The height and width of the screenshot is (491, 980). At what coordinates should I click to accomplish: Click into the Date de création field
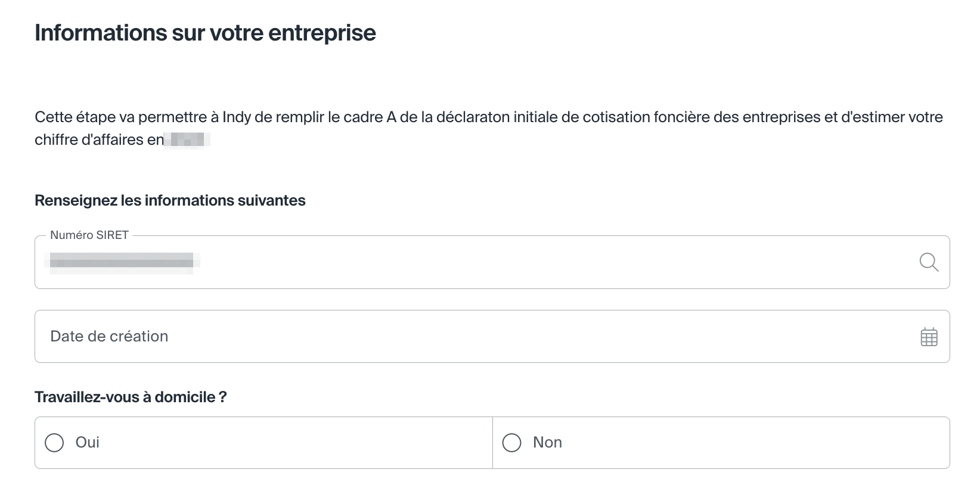point(477,337)
